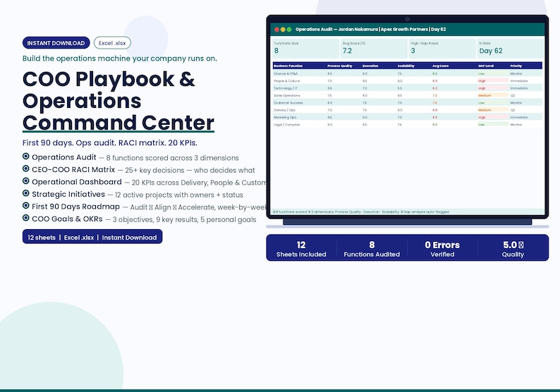Screen dimensions: 560x392
Task: Select the Marketing Ops row name
Action: pyautogui.click(x=285, y=118)
